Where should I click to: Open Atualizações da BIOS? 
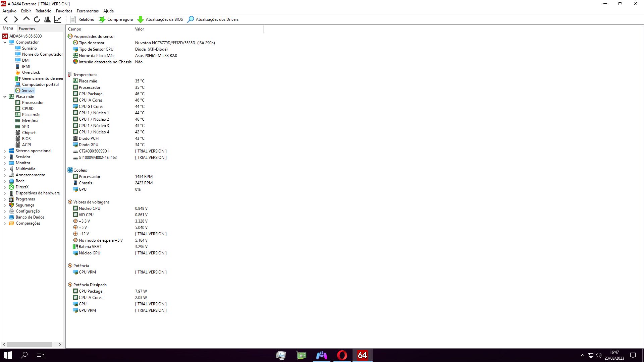(160, 19)
